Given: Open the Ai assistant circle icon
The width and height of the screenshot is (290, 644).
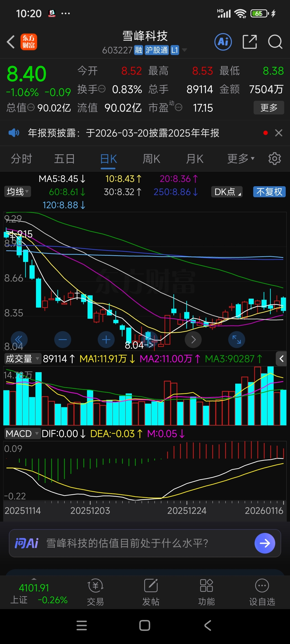Looking at the screenshot, I should pyautogui.click(x=223, y=42).
